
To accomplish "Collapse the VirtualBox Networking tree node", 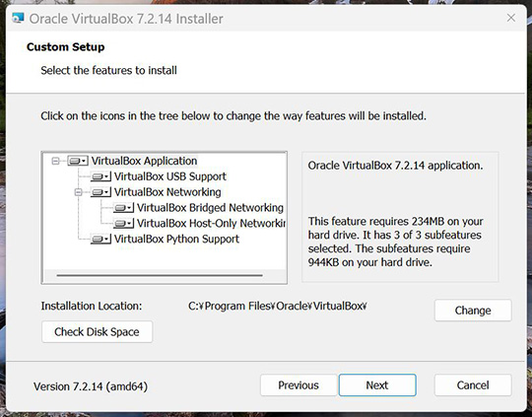I will [79, 192].
